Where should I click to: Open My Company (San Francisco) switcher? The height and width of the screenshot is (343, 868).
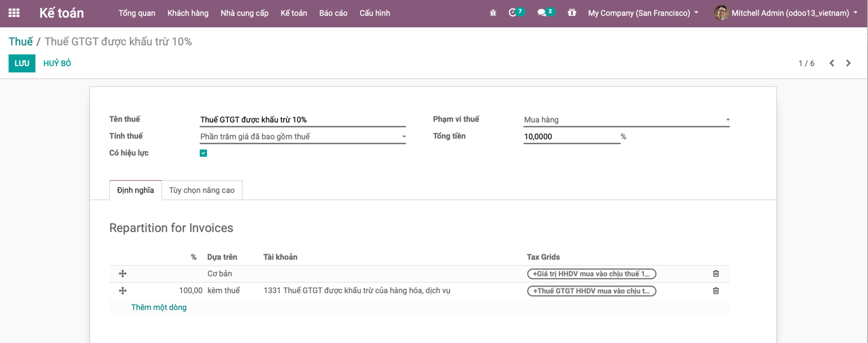643,13
